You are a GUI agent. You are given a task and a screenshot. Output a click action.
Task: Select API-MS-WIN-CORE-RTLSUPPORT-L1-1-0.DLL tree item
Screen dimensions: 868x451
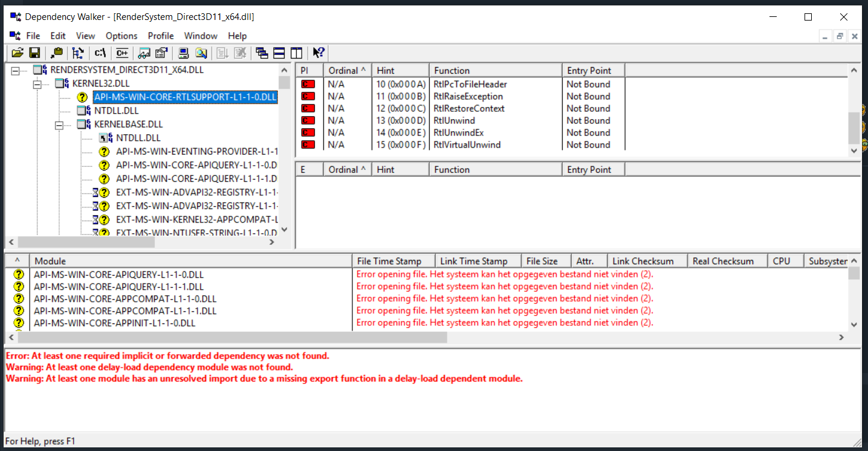click(185, 97)
